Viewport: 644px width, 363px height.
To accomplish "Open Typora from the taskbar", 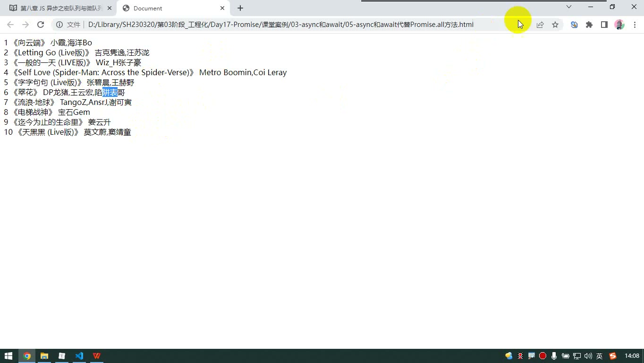I will [62, 356].
